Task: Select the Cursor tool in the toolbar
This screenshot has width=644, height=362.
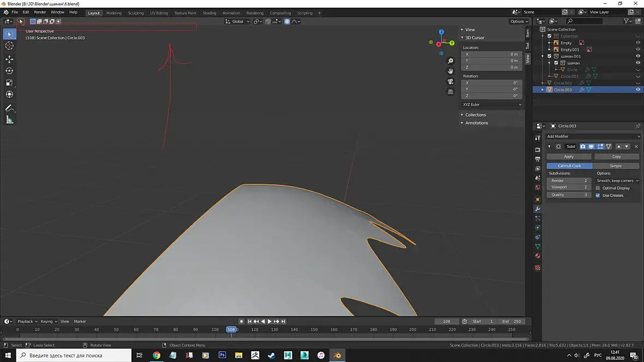Action: pos(9,46)
